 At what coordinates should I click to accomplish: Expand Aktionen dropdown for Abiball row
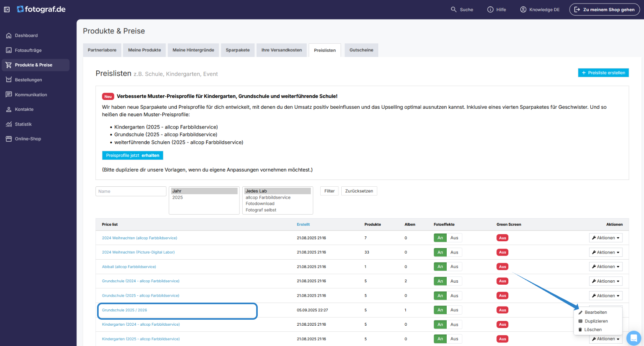tap(606, 267)
